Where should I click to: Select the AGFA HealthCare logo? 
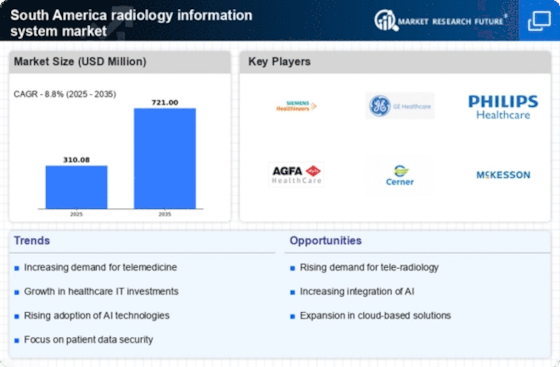296,175
